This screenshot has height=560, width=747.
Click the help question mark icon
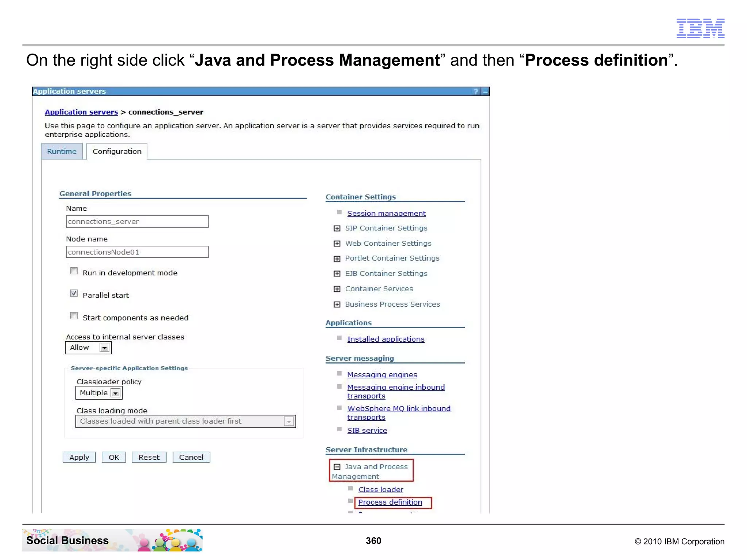coord(476,92)
